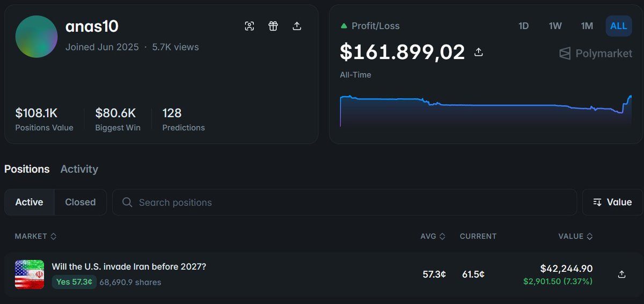Image resolution: width=644 pixels, height=304 pixels.
Task: Click the green Profit/Loss triangle indicator
Action: 343,26
